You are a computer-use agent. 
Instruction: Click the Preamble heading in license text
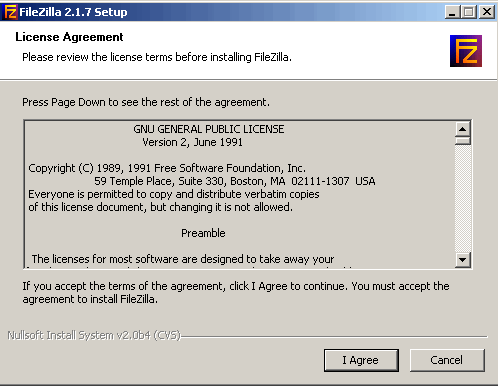coord(203,233)
